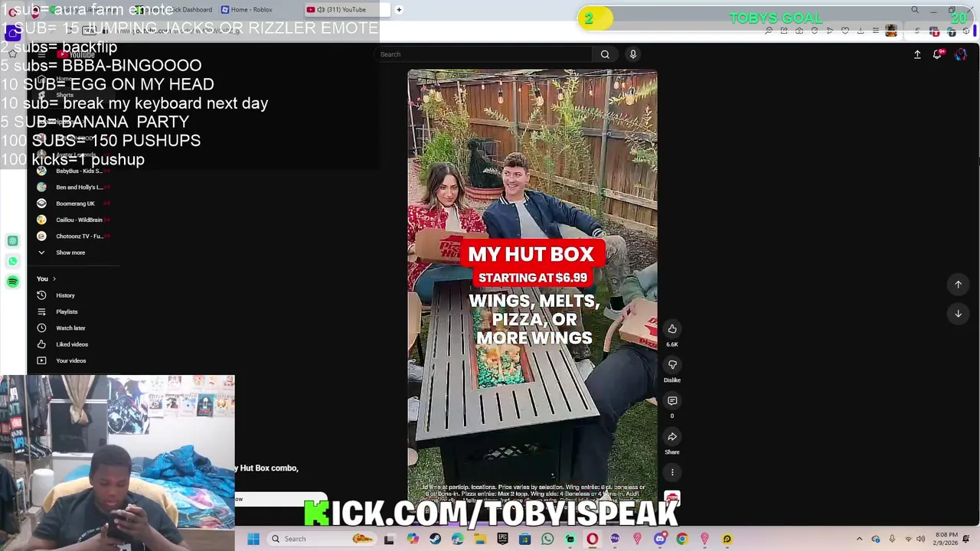Open Epic Games Launcher from taskbar
The width and height of the screenshot is (980, 551).
coord(502,539)
